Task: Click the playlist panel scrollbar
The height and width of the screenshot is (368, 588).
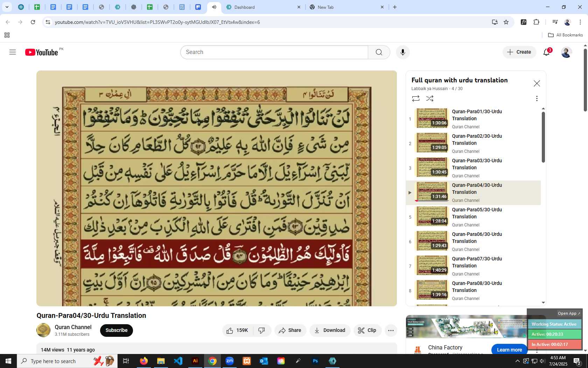Action: [543, 137]
